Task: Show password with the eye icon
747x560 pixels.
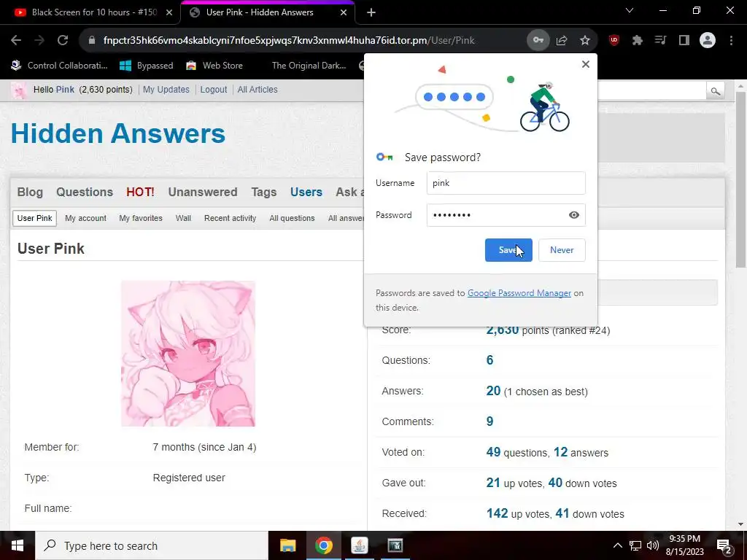Action: click(x=574, y=215)
